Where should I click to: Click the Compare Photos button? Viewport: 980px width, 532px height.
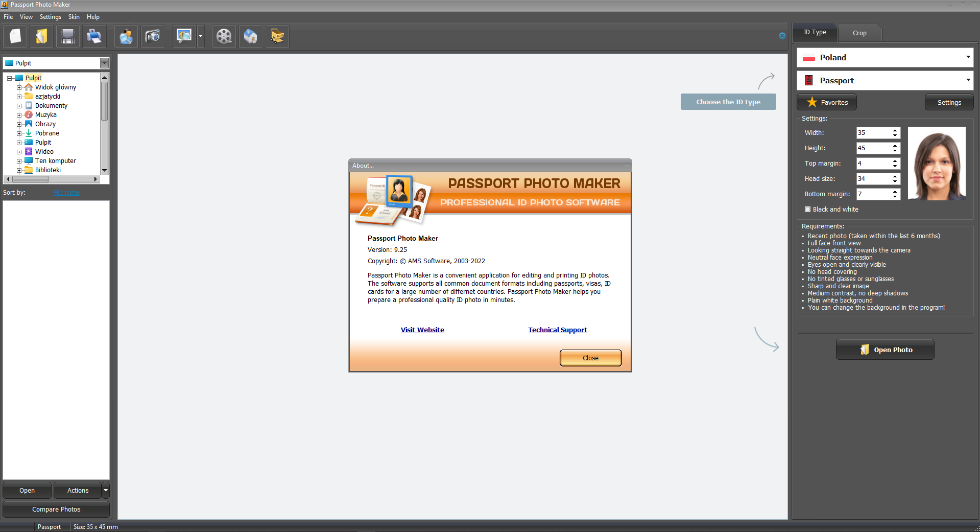click(56, 509)
